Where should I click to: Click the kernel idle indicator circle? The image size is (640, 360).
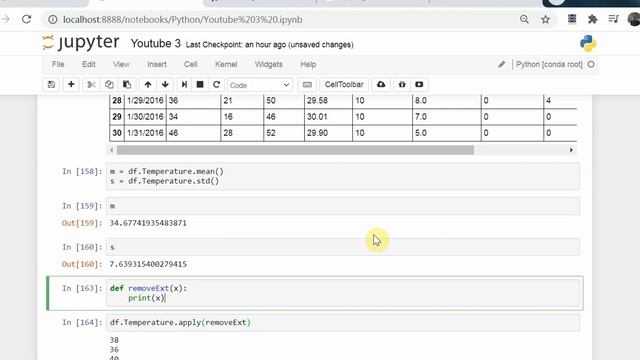pyautogui.click(x=591, y=64)
